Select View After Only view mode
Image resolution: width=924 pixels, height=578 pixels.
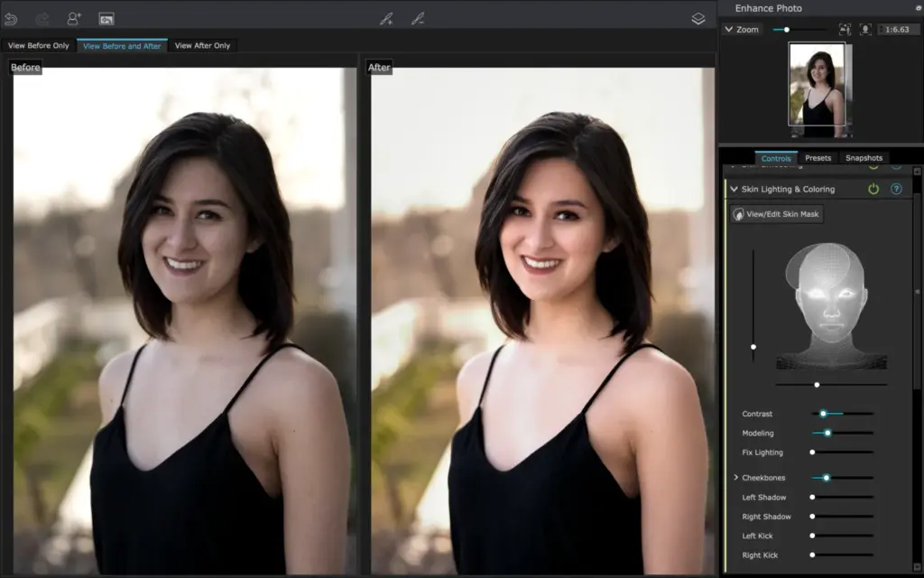202,45
